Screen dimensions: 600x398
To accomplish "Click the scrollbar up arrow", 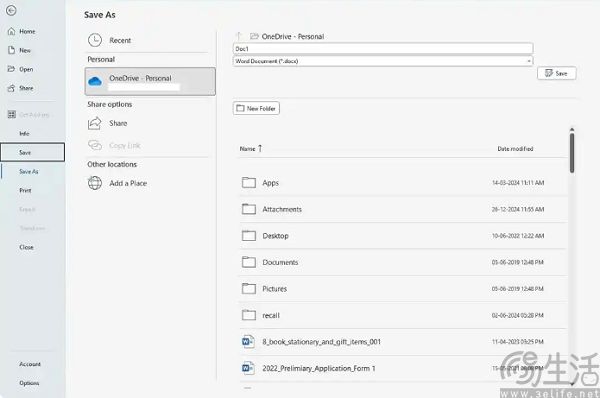I will point(572,129).
